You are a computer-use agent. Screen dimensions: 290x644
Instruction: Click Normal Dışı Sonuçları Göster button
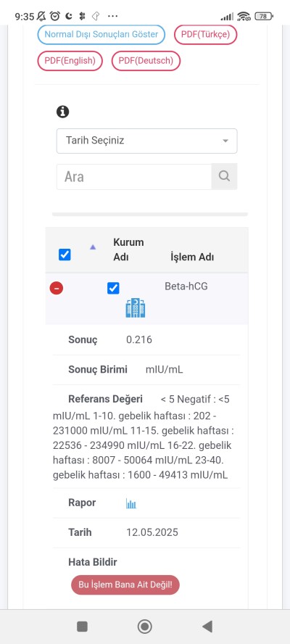[x=101, y=35]
